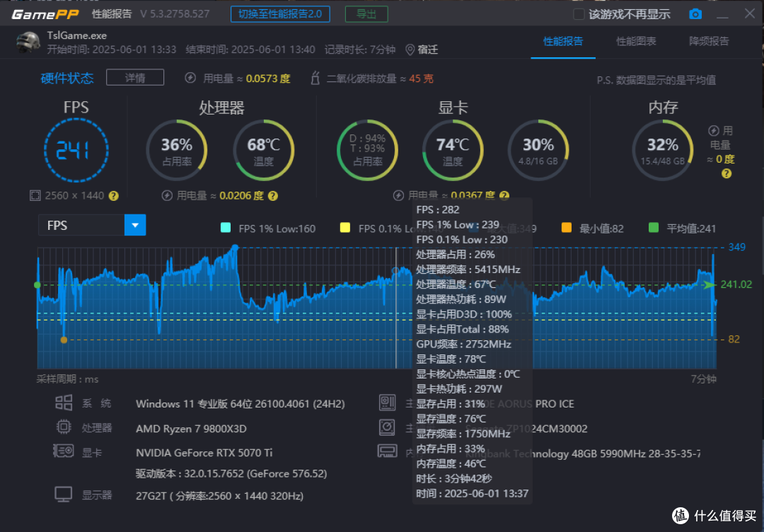Image resolution: width=764 pixels, height=532 pixels.
Task: Click the Windows 11 专业版 system text
Action: (241, 404)
